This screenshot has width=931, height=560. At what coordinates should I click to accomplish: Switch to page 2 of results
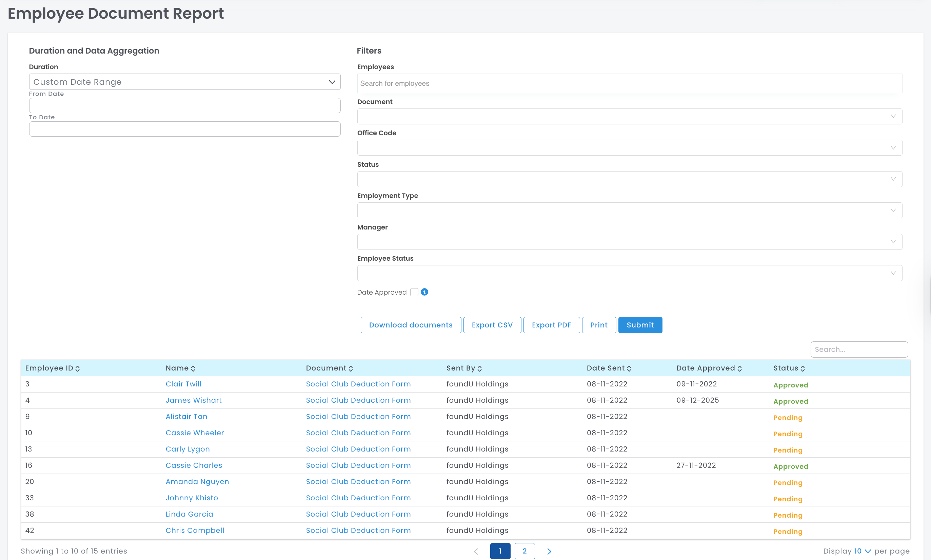click(524, 551)
